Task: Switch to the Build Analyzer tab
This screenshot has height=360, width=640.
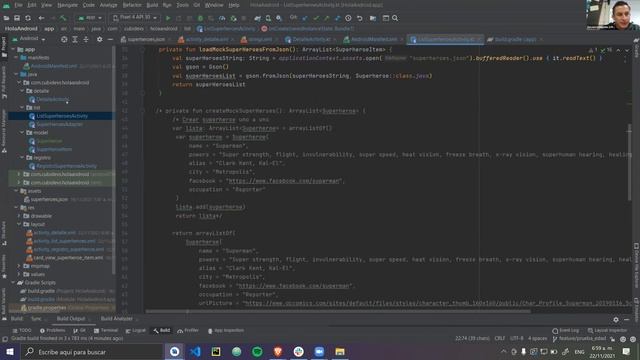Action: click(116, 318)
